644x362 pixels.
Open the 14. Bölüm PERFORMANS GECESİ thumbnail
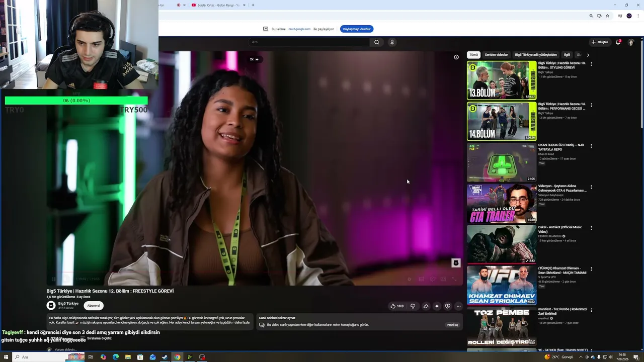coord(502,121)
